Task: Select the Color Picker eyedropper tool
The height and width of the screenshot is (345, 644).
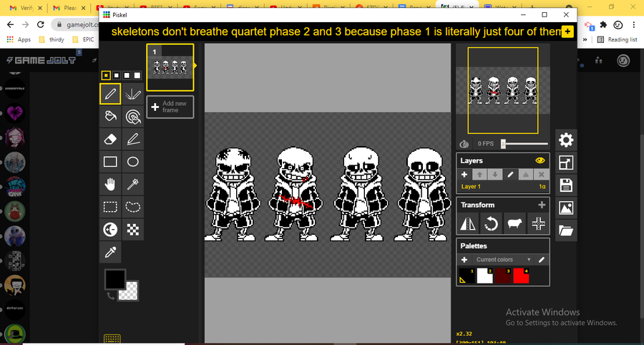Action: [110, 252]
